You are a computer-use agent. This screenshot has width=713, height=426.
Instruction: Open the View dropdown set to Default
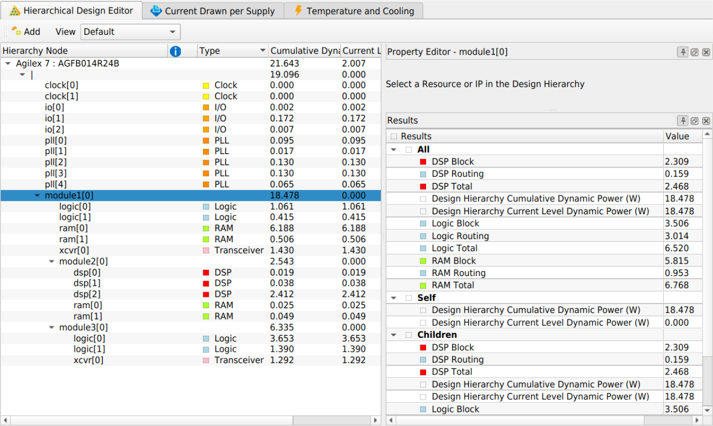129,32
